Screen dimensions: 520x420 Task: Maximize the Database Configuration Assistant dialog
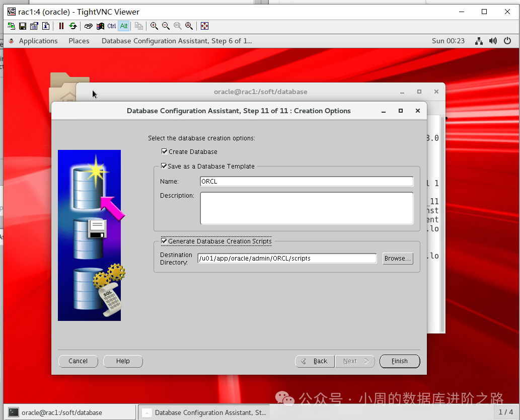pos(401,111)
